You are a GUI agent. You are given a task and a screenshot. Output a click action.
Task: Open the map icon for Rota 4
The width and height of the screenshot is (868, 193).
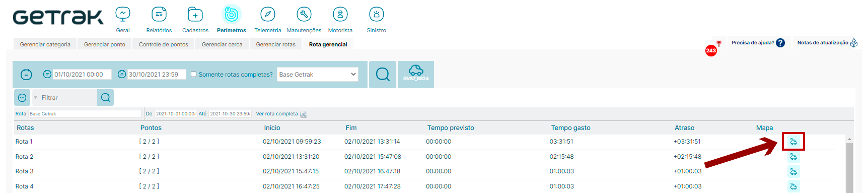pos(793,186)
